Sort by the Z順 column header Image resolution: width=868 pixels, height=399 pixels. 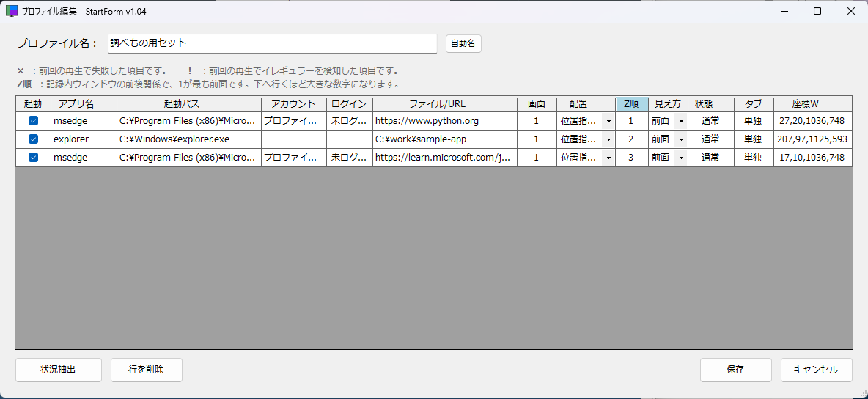(x=632, y=103)
